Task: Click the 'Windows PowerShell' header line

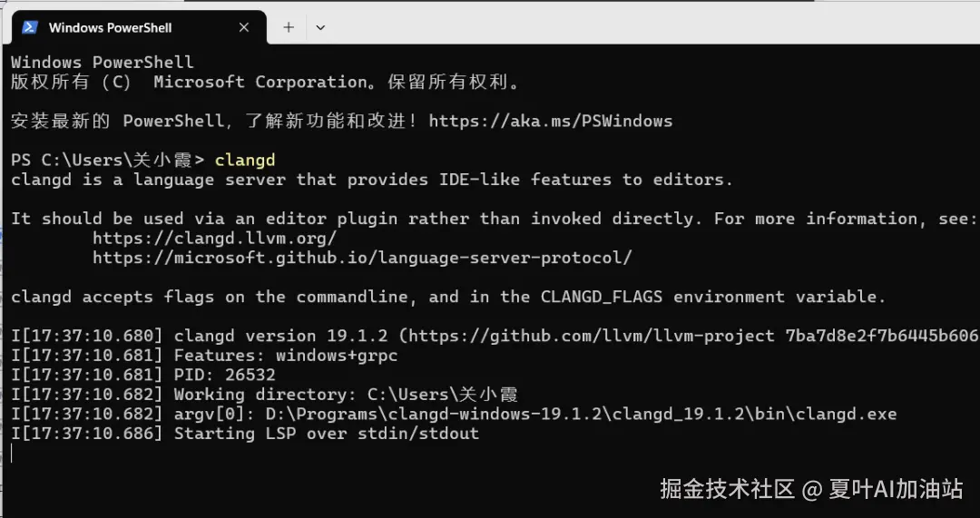Action: (x=103, y=63)
